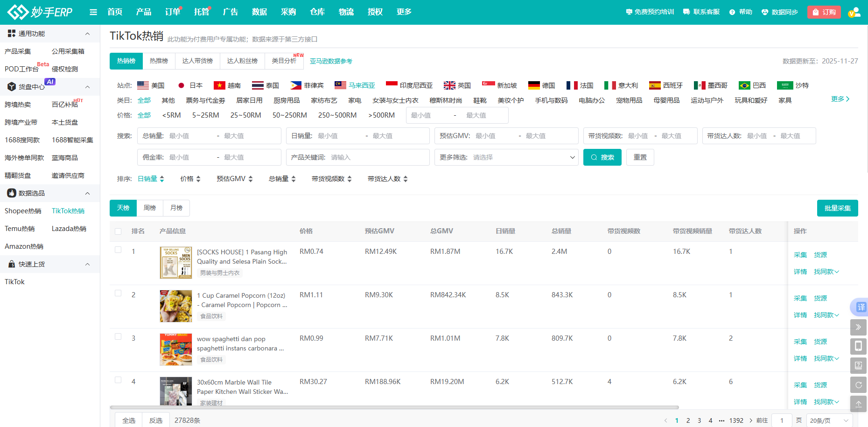Click the 批量采集 button
Viewport: 868px width, 427px height.
[837, 208]
